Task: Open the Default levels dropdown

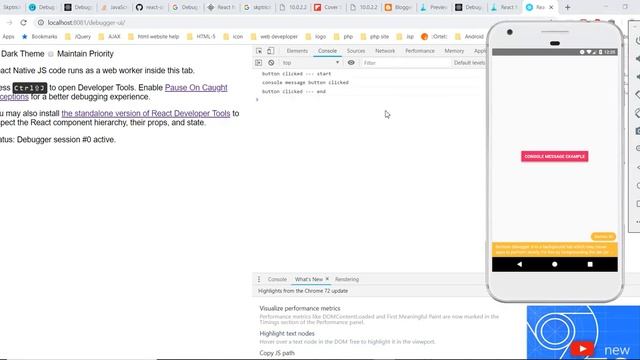Action: point(469,63)
